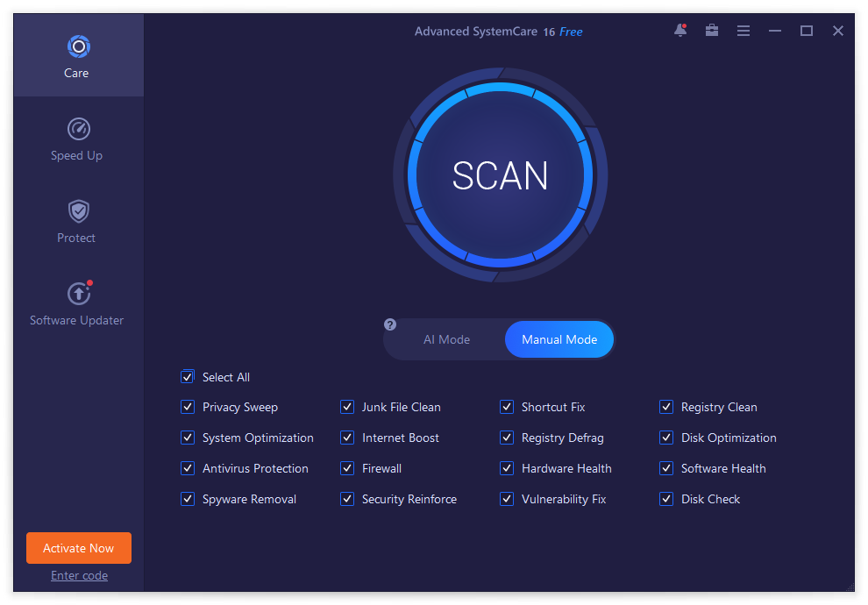Start the big SCAN button
This screenshot has width=868, height=605.
500,175
